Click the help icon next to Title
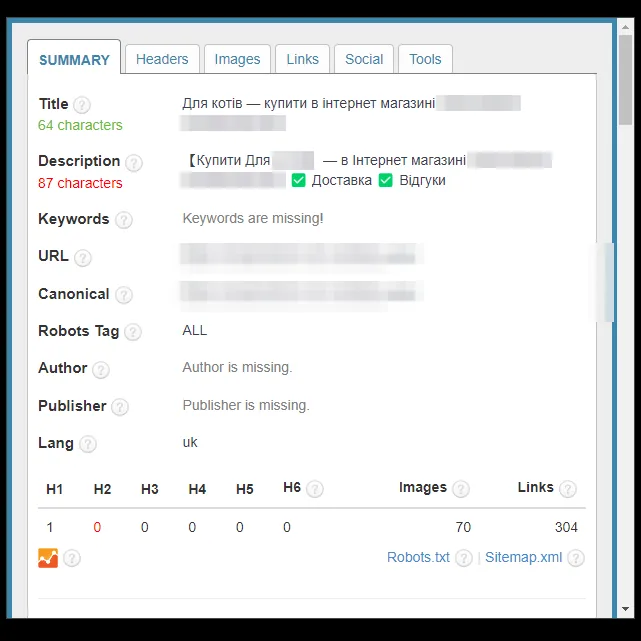The height and width of the screenshot is (641, 641). [82, 105]
